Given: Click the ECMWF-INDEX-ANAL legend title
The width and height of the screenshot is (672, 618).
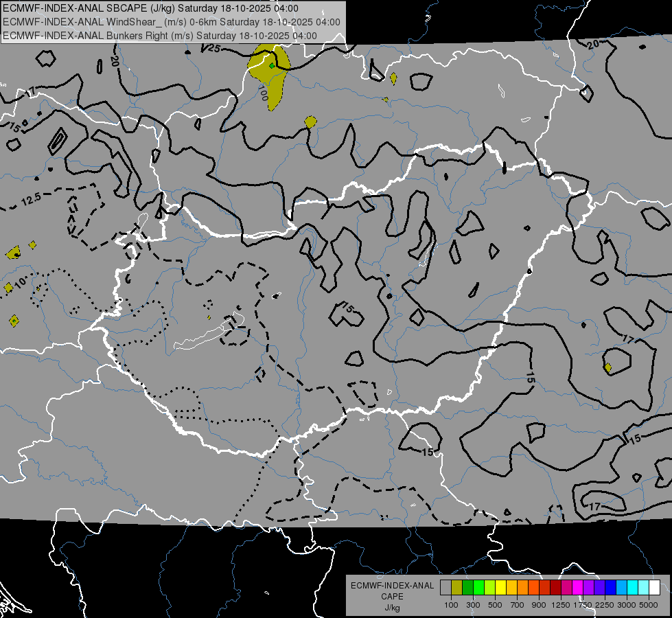Looking at the screenshot, I should (392, 586).
